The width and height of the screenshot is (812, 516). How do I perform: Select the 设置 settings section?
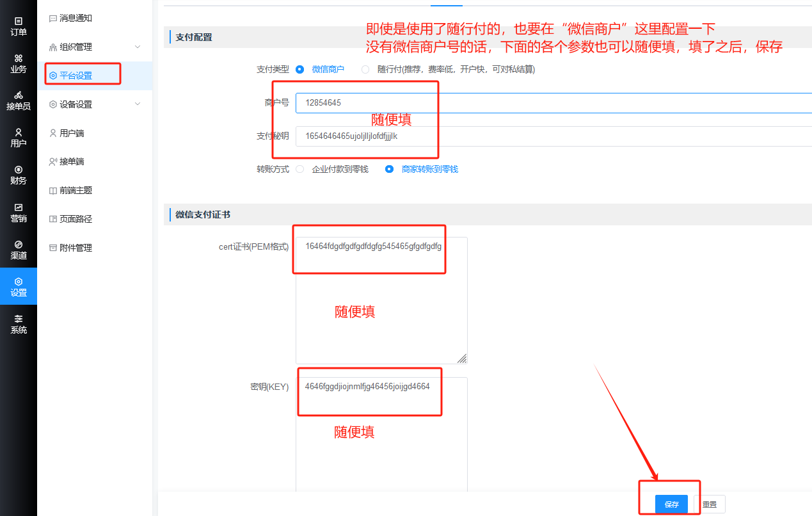tap(19, 286)
